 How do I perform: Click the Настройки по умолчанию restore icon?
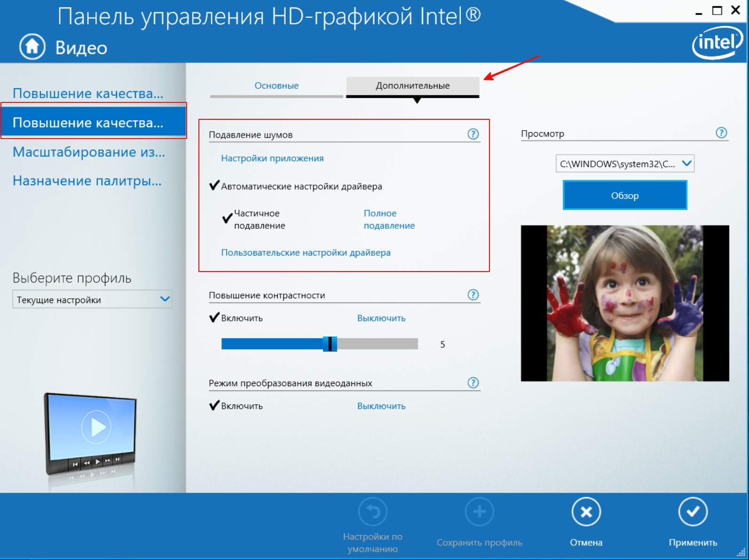[372, 512]
